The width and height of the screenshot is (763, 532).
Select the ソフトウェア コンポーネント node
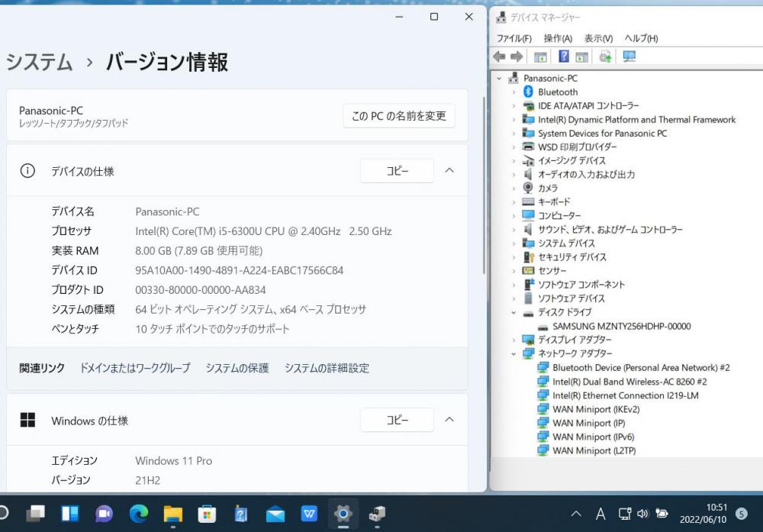pos(581,284)
